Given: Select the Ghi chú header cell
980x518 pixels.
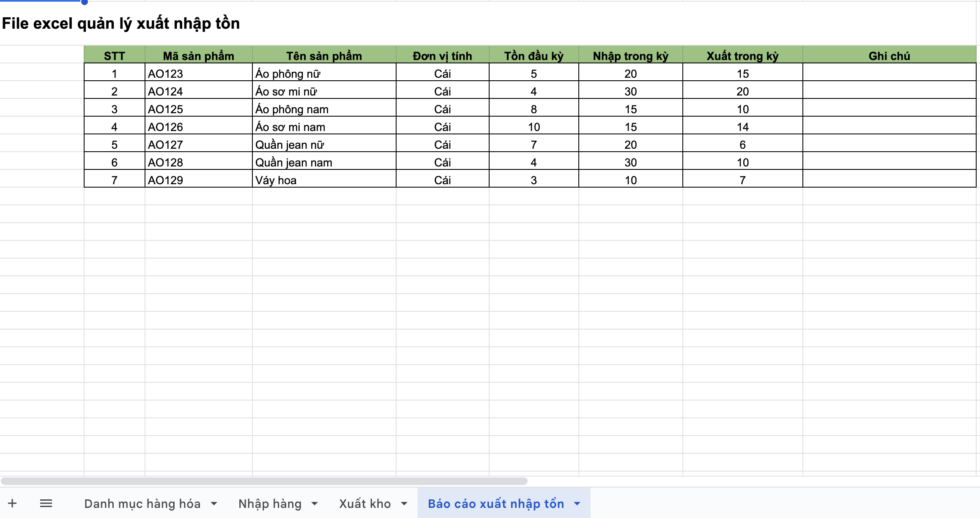Looking at the screenshot, I should coord(889,56).
